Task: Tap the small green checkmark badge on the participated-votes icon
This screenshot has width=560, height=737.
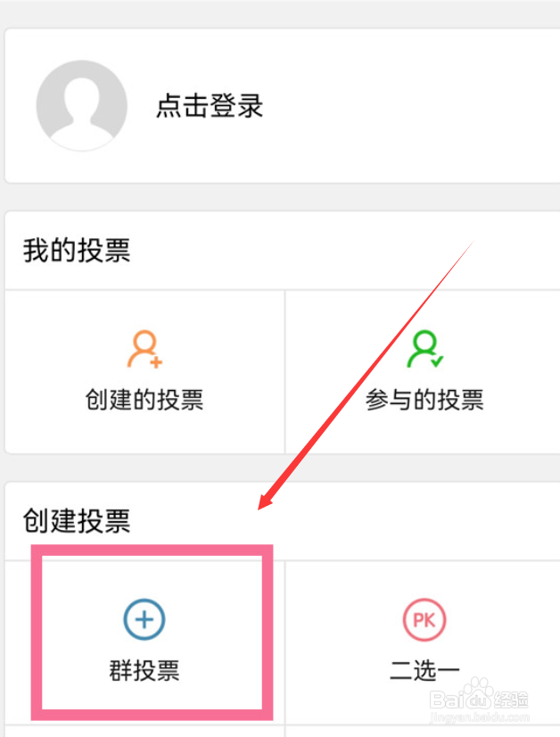Action: point(437,361)
